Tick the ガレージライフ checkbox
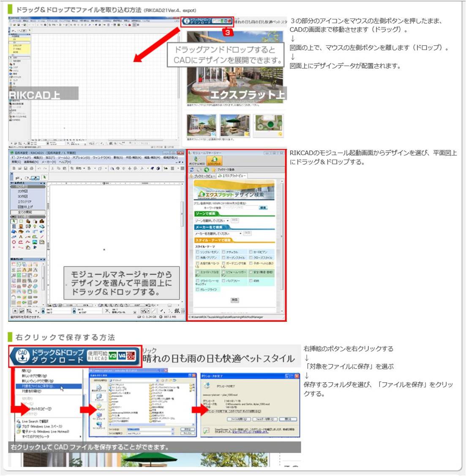The height and width of the screenshot is (476, 466). tap(197, 289)
